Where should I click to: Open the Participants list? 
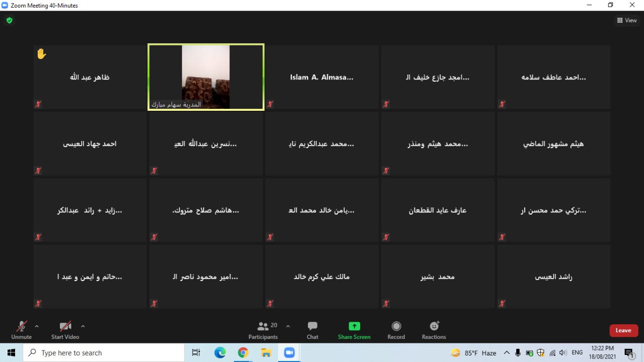pos(263,330)
